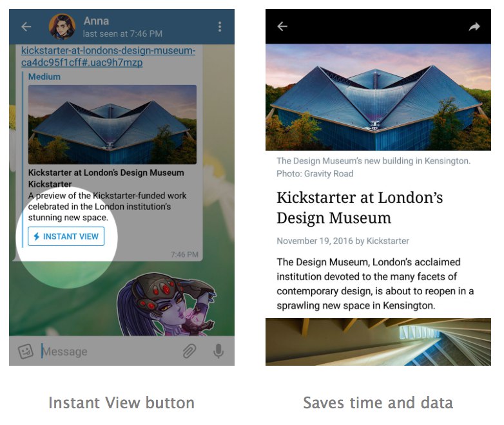Tap the share arrow in article header
This screenshot has width=504, height=425.
pos(474,26)
